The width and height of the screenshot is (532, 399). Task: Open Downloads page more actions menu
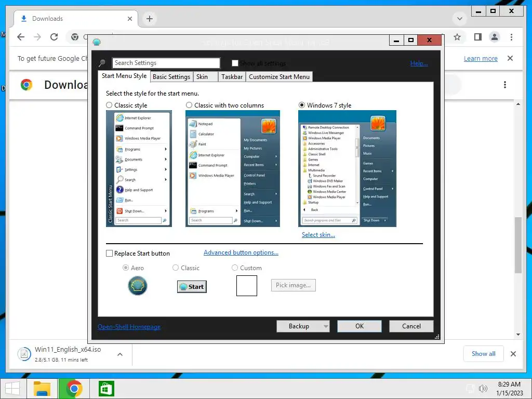click(x=505, y=85)
